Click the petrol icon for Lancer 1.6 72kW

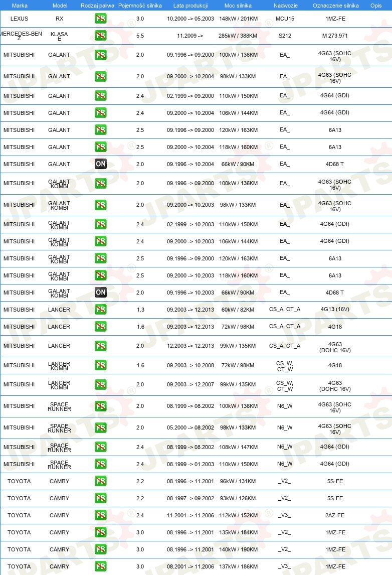pos(100,326)
